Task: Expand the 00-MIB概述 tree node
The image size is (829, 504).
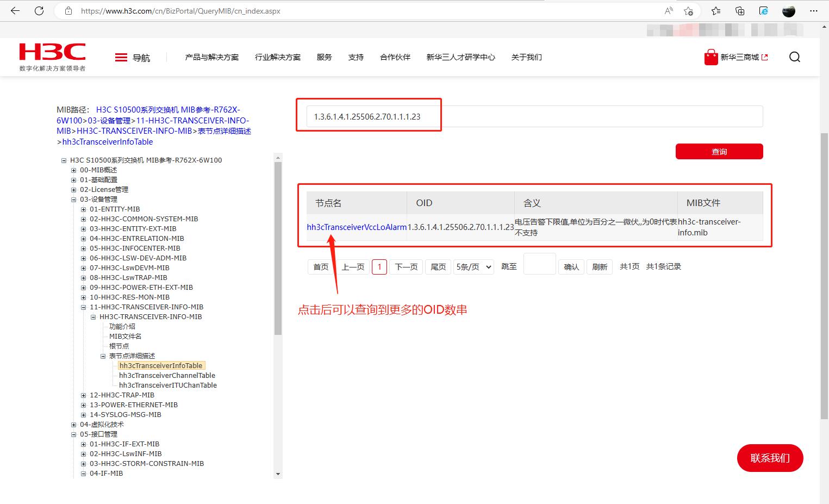Action: (x=74, y=170)
